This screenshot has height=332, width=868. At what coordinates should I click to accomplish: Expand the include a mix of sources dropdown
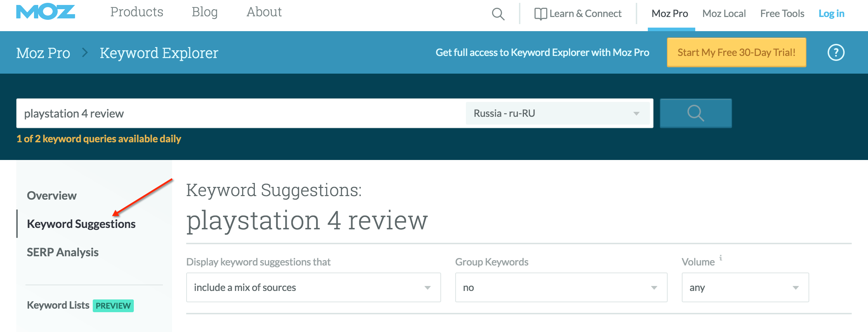(313, 287)
